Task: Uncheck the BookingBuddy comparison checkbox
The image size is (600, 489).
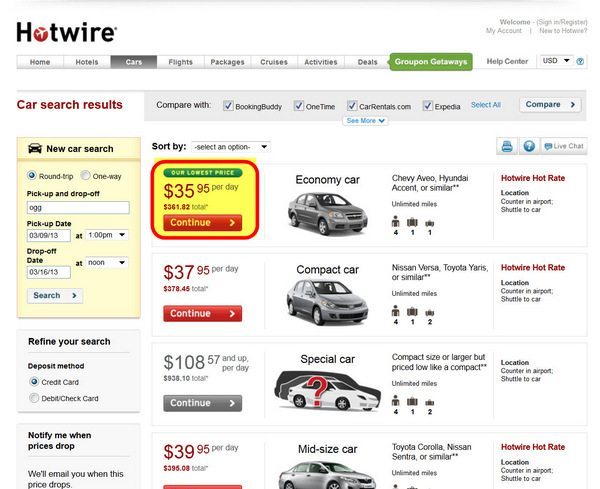Action: (x=228, y=106)
